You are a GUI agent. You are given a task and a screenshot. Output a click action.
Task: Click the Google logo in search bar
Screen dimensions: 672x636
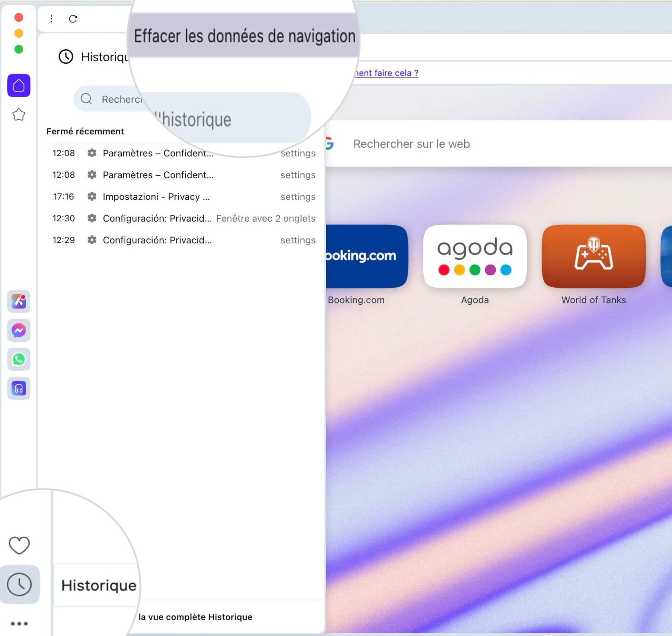pos(329,143)
